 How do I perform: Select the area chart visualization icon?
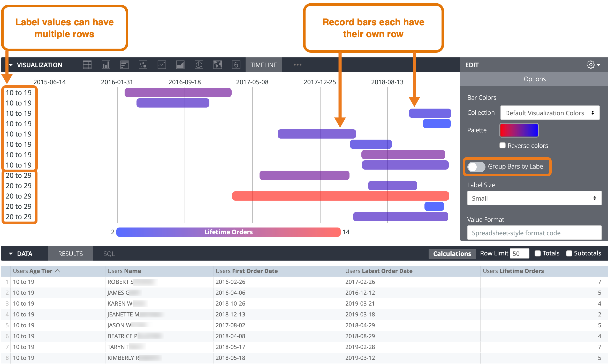(180, 65)
